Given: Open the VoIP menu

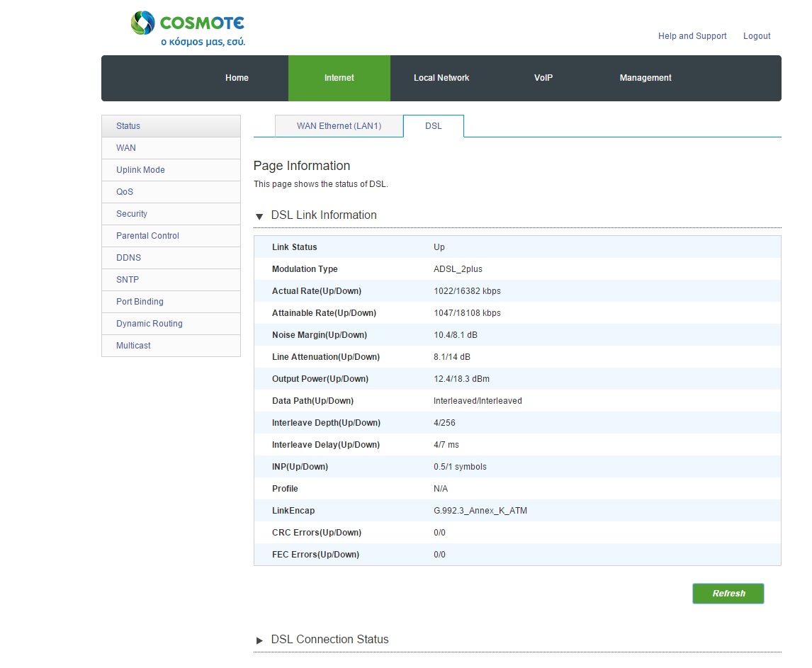Looking at the screenshot, I should [x=543, y=78].
